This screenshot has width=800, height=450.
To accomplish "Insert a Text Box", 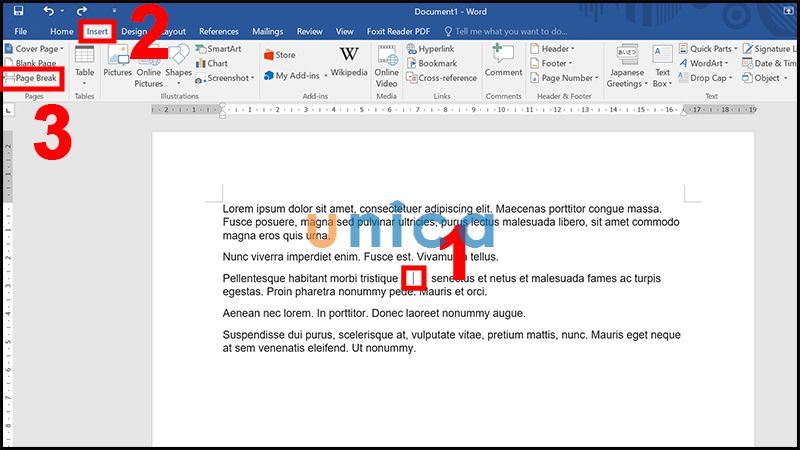I will [662, 66].
